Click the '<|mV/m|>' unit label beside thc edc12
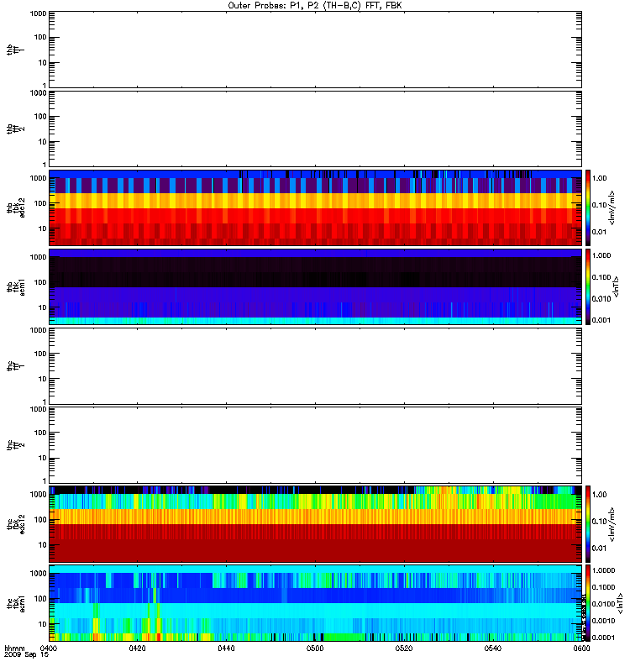 click(612, 524)
